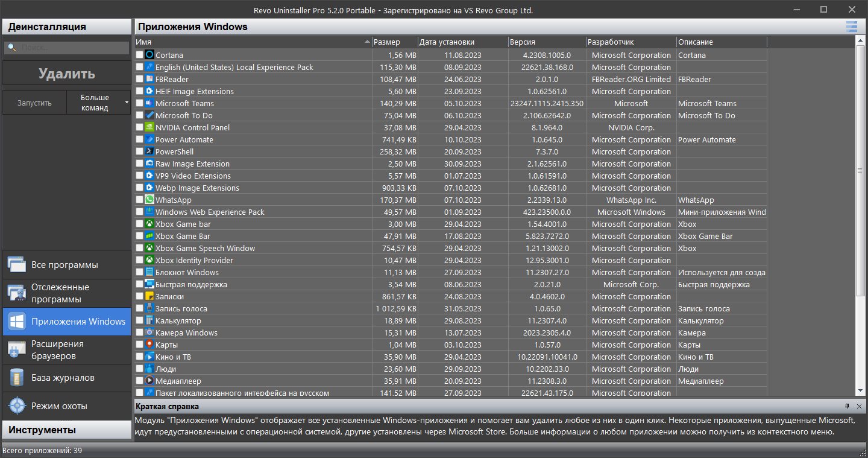The height and width of the screenshot is (458, 868).
Task: Click the WhatsApp app icon
Action: click(149, 200)
